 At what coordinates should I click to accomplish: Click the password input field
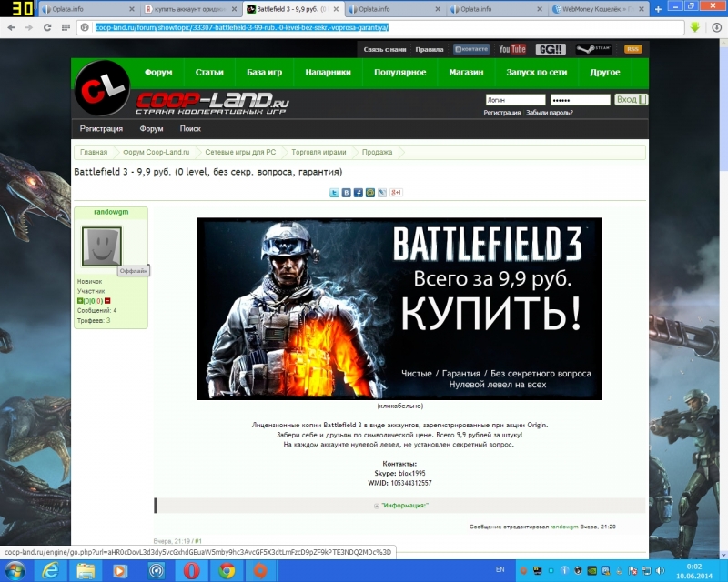click(x=581, y=100)
